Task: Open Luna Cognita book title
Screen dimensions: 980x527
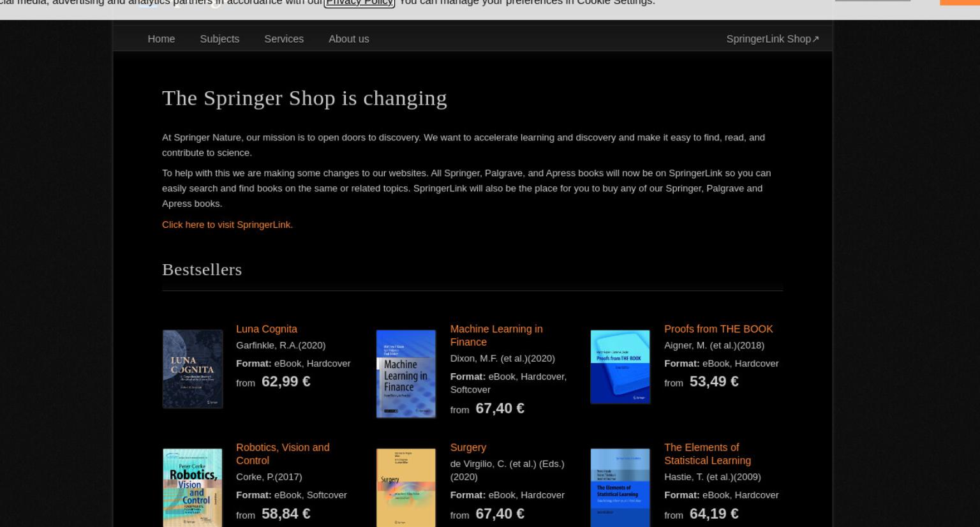Action: pyautogui.click(x=267, y=329)
